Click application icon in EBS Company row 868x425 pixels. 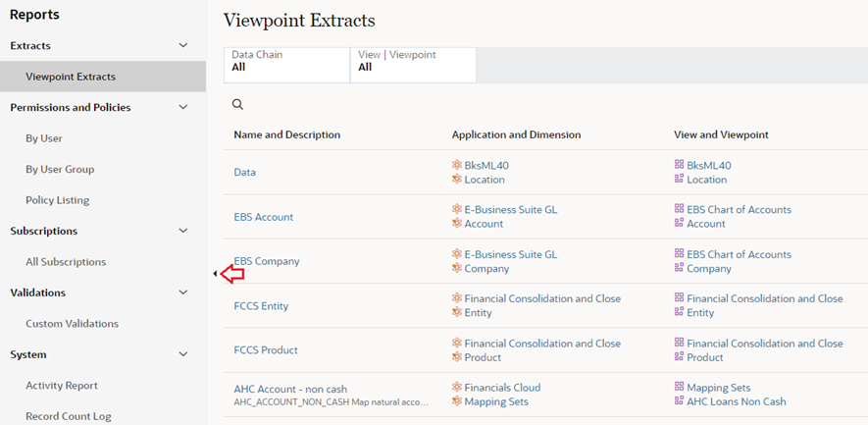point(457,254)
